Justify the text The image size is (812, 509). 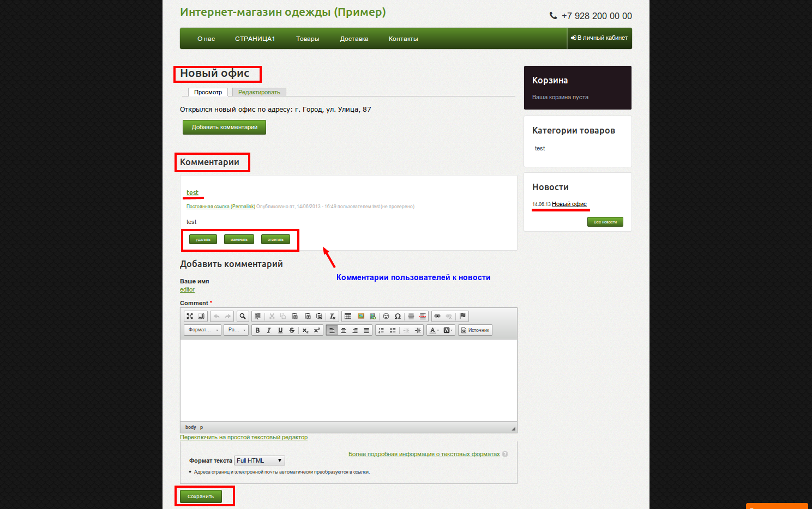(x=366, y=330)
